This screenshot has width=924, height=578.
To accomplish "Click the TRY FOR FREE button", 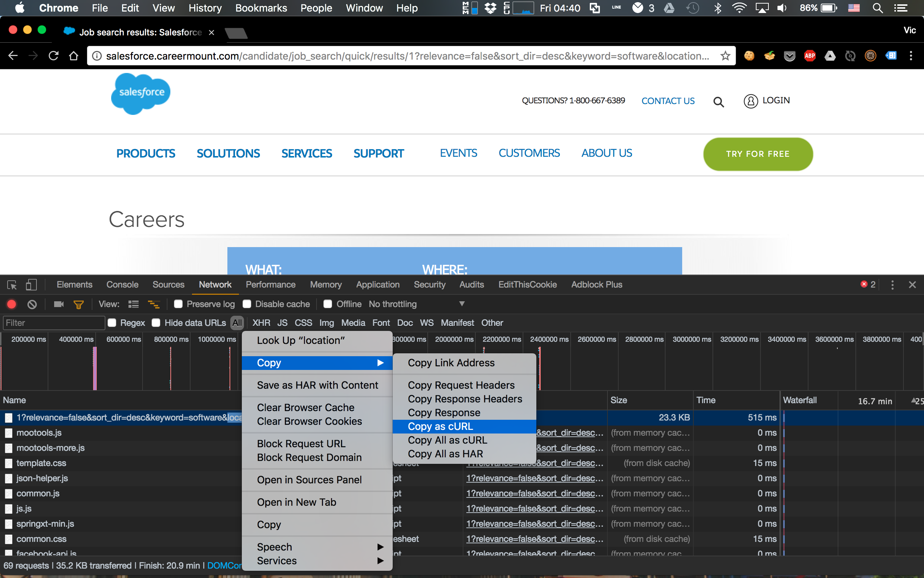I will click(x=758, y=154).
